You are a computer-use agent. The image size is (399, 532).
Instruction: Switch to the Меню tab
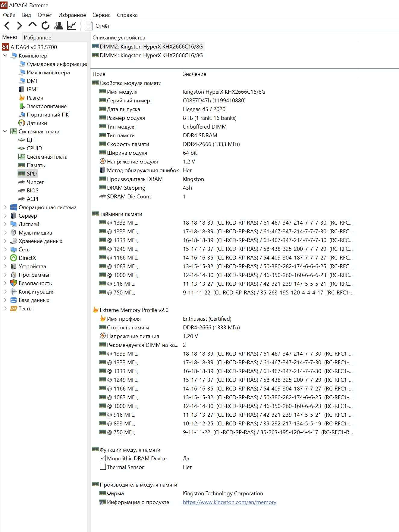(x=10, y=37)
